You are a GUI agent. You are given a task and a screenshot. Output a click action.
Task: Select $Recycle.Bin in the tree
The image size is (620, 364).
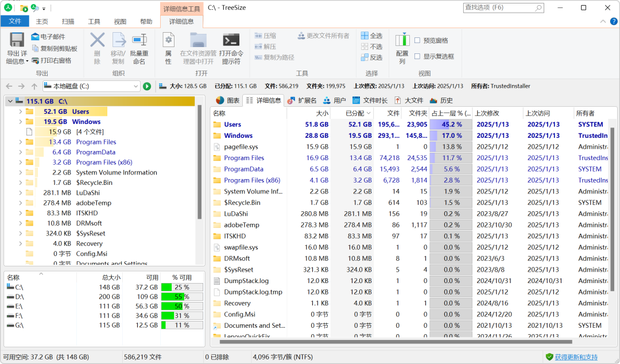click(94, 183)
